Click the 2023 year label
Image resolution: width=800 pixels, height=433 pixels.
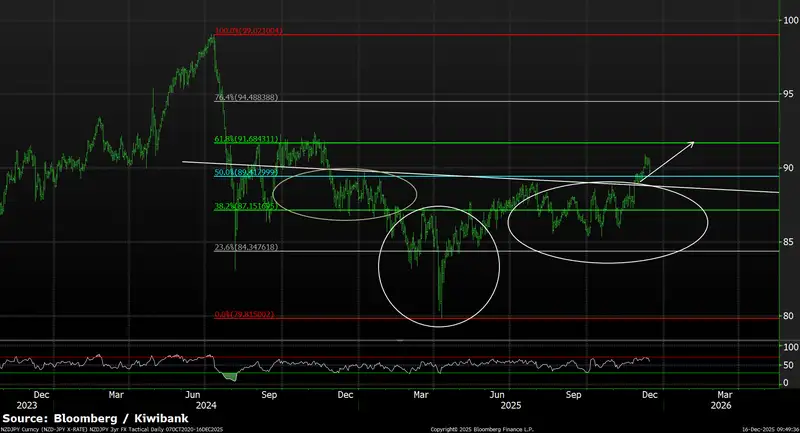click(x=27, y=405)
